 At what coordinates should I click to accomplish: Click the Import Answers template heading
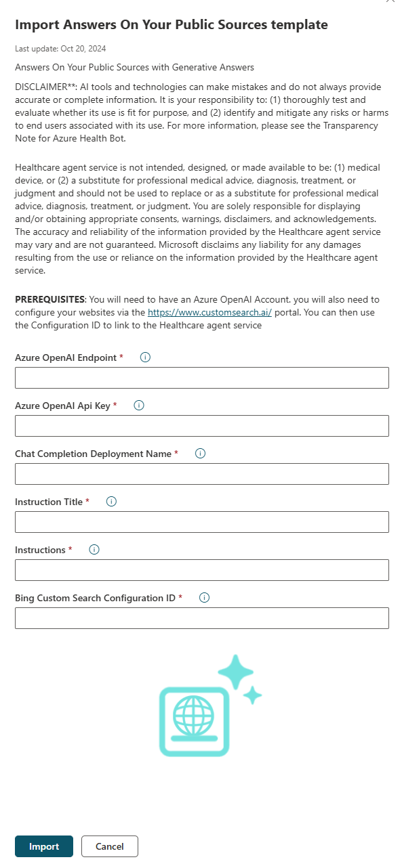click(171, 24)
